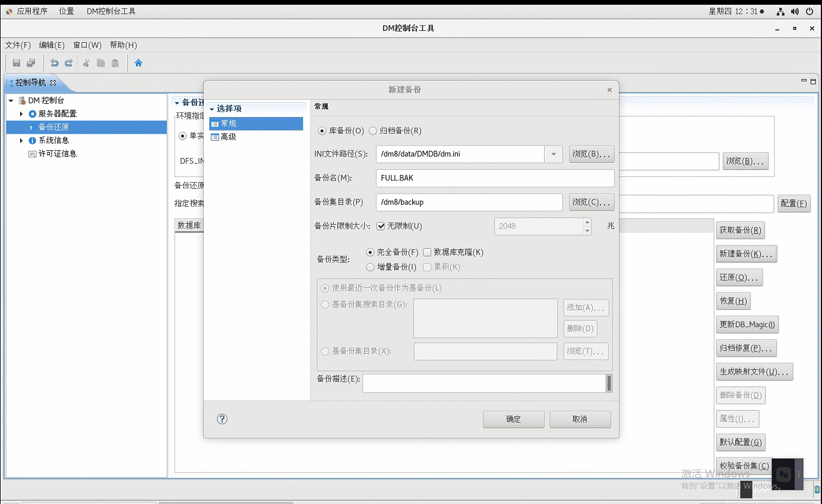Select 高级 in the options list
The height and width of the screenshot is (504, 822).
(228, 137)
